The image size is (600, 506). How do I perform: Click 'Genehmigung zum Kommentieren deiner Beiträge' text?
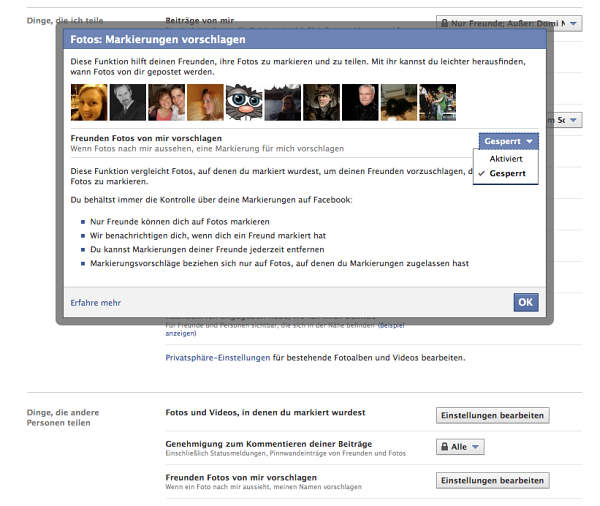coord(269,444)
